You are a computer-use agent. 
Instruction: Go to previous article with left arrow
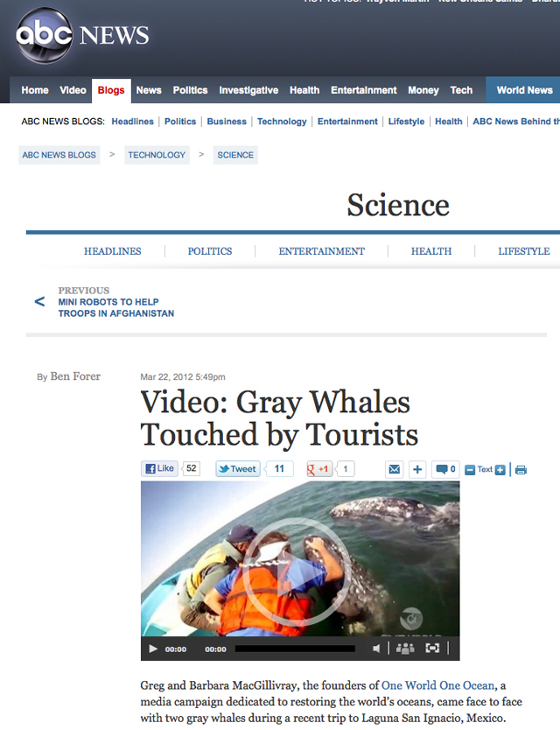click(39, 302)
